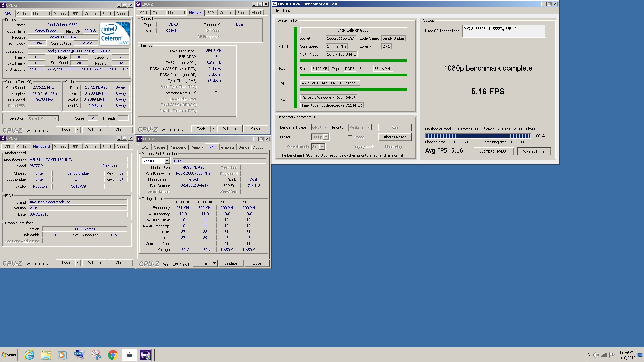Click Part Number F3-2400C10-4GTX field
Viewport: 644px width, 362px height.
[x=194, y=185]
